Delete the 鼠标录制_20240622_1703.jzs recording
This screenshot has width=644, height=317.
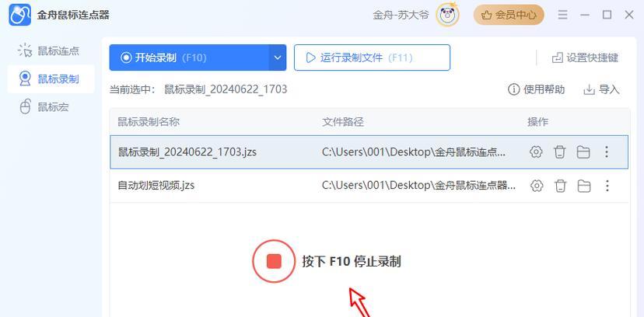tap(559, 152)
